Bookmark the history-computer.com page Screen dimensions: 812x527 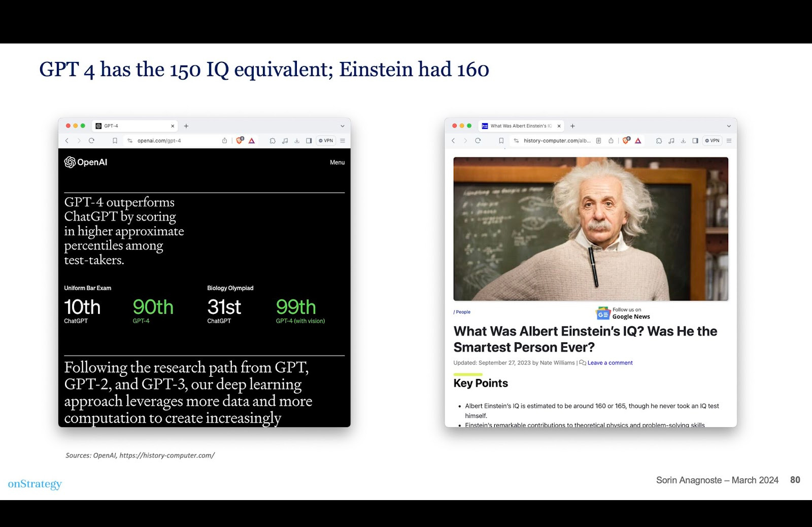[501, 141]
